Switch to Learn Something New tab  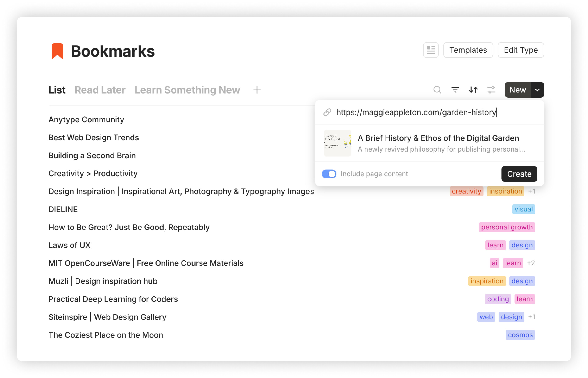[x=187, y=90]
